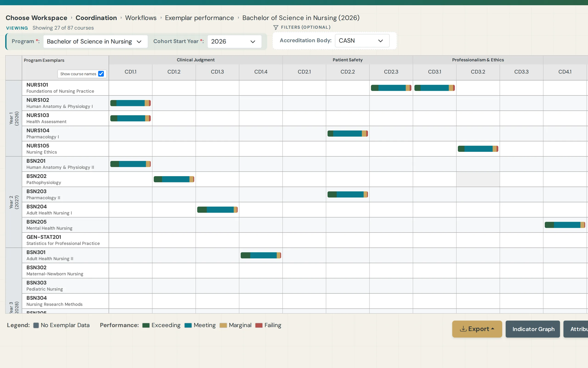Open the Program dropdown
Viewport: 588px width, 368px height.
(95, 41)
